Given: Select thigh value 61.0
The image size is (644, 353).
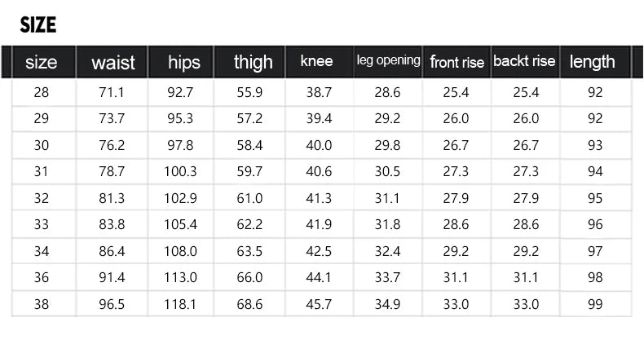Looking at the screenshot, I should tap(249, 198).
